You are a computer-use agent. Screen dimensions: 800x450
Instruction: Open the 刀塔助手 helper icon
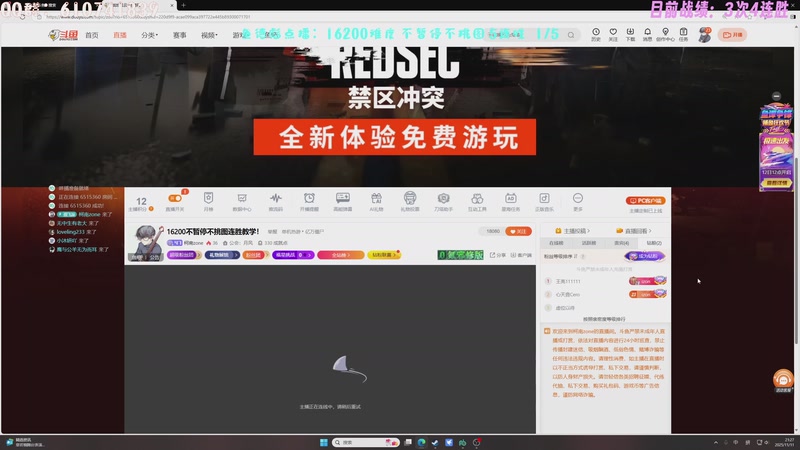443,202
